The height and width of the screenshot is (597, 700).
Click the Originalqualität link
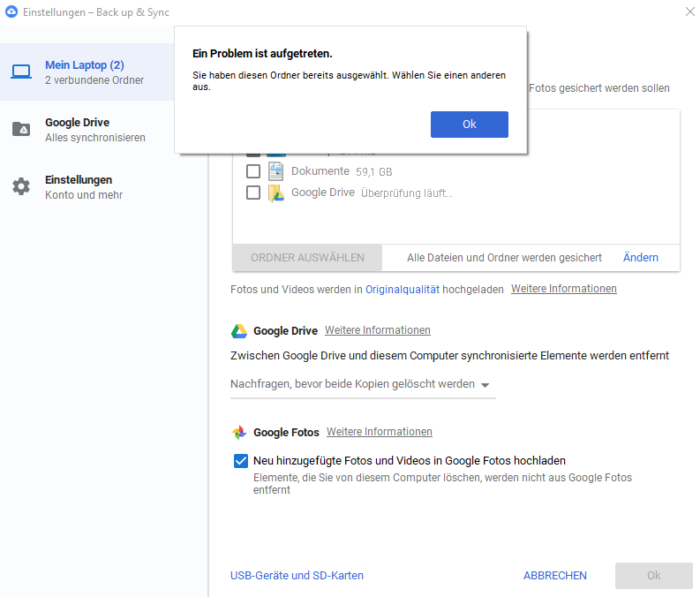403,290
